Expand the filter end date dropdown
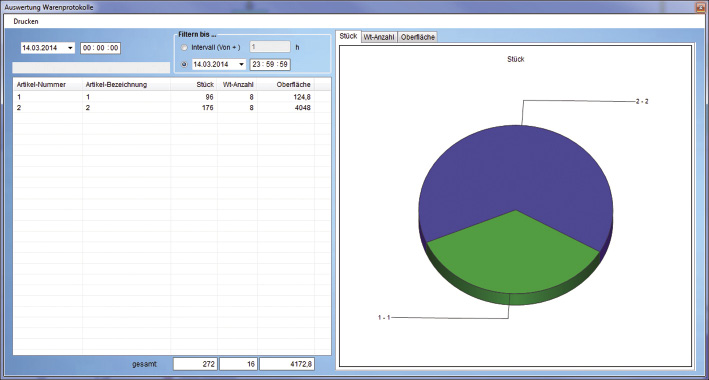Screen dimensions: 709x380 pyautogui.click(x=241, y=65)
